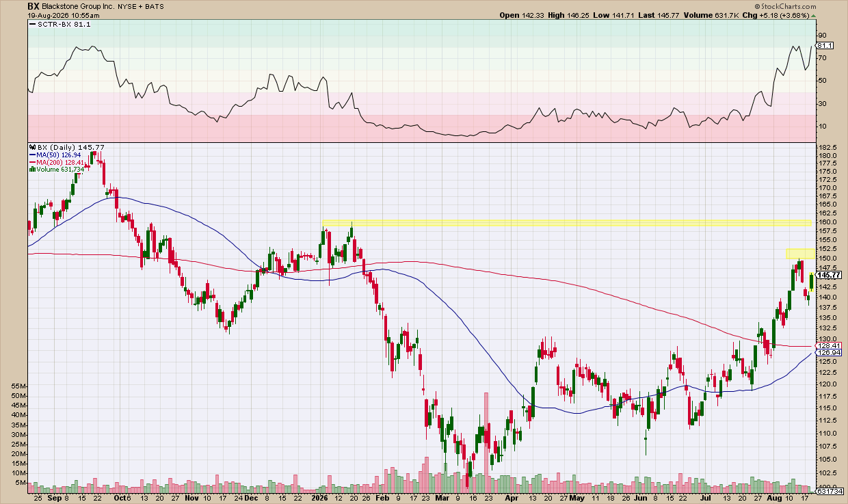Click the black line marker before SCTR-BX
Screen dimensions: 848x504
34,25
